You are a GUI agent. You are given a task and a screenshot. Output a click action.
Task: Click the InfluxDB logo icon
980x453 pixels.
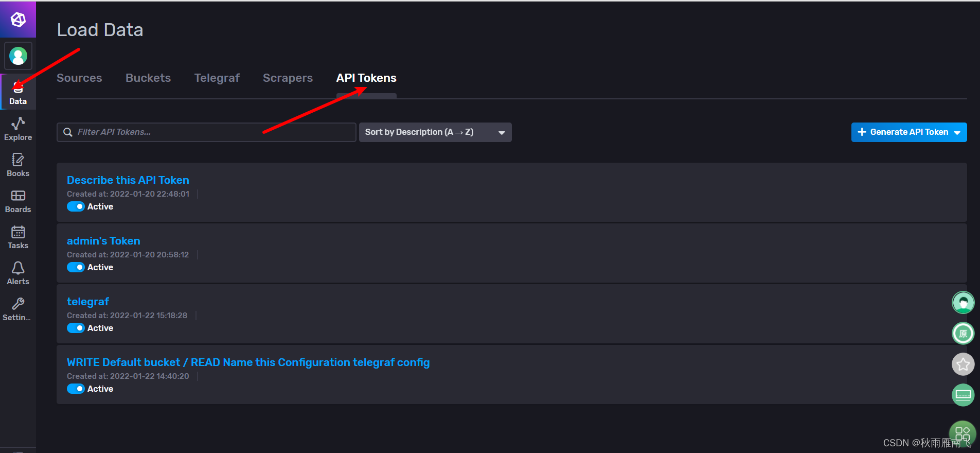coord(18,20)
